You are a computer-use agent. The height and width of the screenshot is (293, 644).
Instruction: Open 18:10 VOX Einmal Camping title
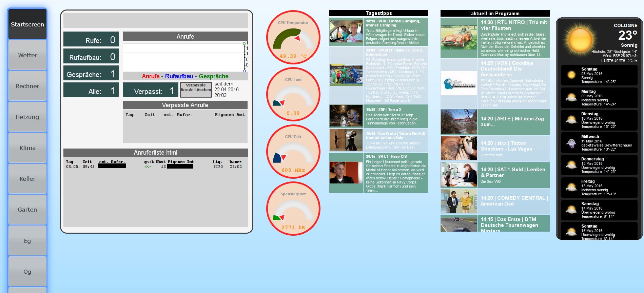click(393, 23)
